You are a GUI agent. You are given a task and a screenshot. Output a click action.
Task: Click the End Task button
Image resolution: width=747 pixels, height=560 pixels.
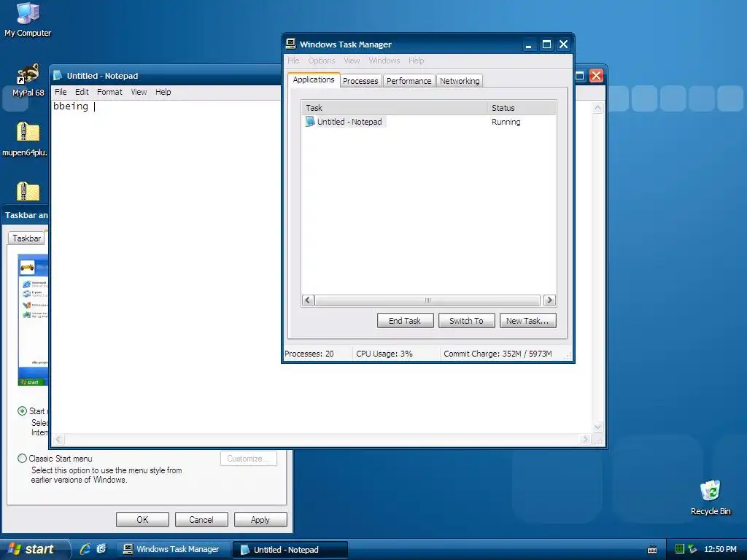coord(405,321)
